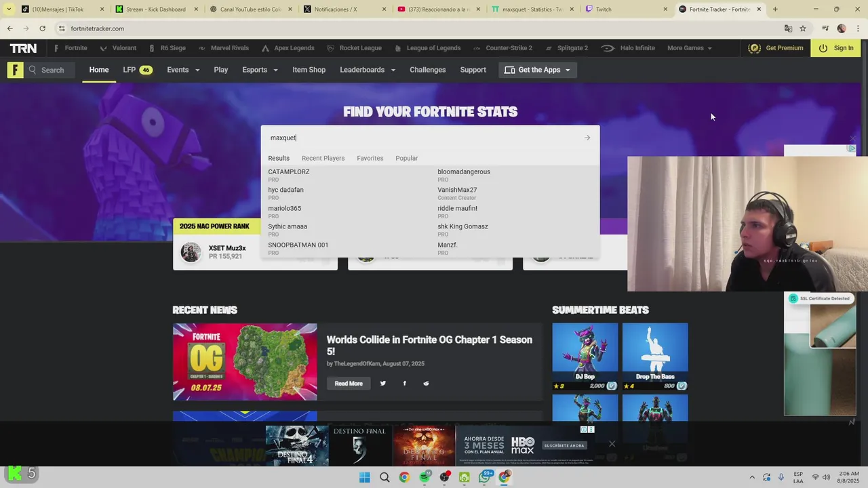
Task: Go back in the browser
Action: point(10,28)
